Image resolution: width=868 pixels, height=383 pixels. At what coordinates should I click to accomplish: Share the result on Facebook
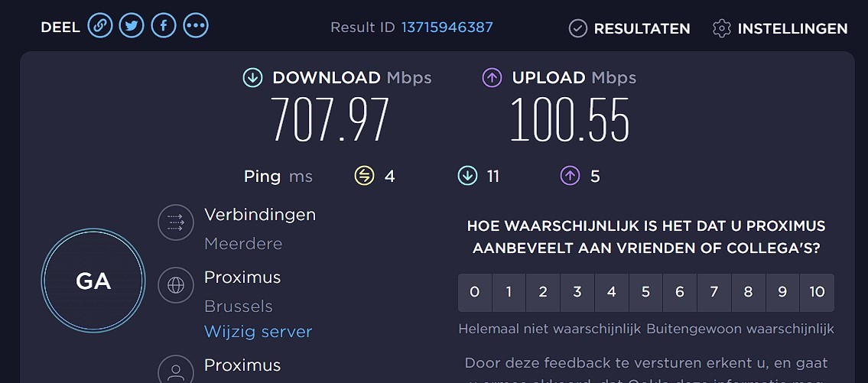(164, 26)
